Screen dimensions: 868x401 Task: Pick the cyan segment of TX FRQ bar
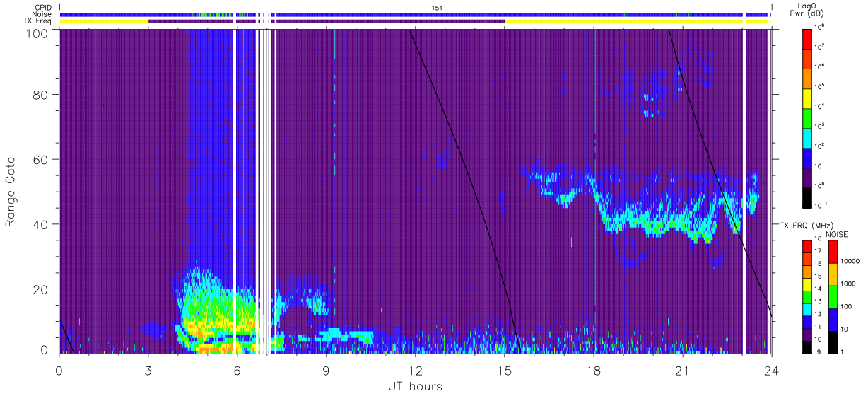click(807, 308)
